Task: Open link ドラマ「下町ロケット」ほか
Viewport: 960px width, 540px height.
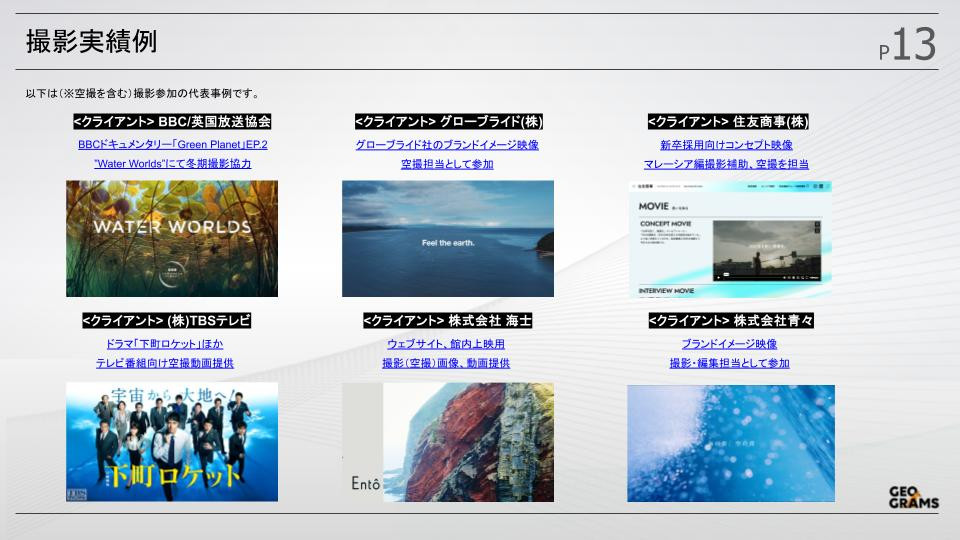Action: tap(165, 343)
